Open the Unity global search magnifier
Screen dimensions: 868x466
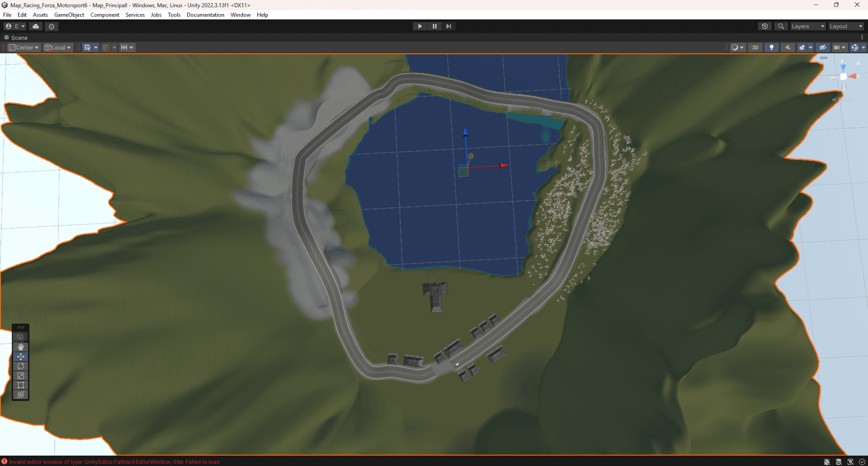781,26
